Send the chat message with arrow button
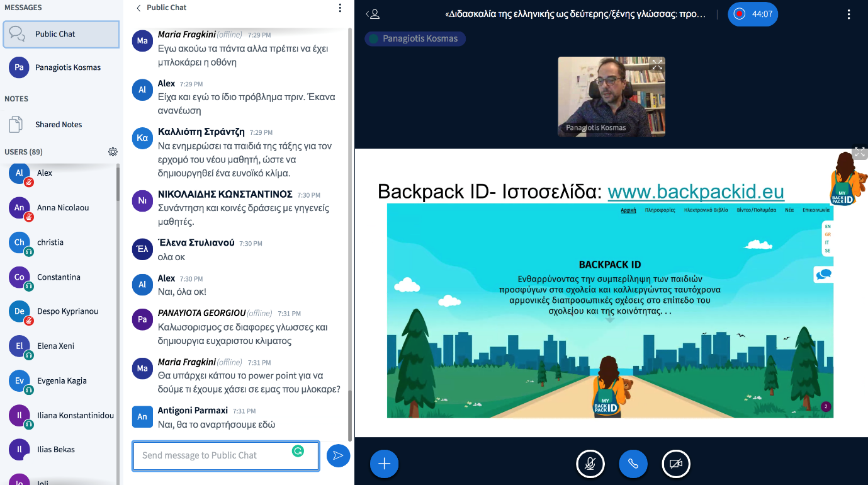The width and height of the screenshot is (868, 485). (338, 455)
